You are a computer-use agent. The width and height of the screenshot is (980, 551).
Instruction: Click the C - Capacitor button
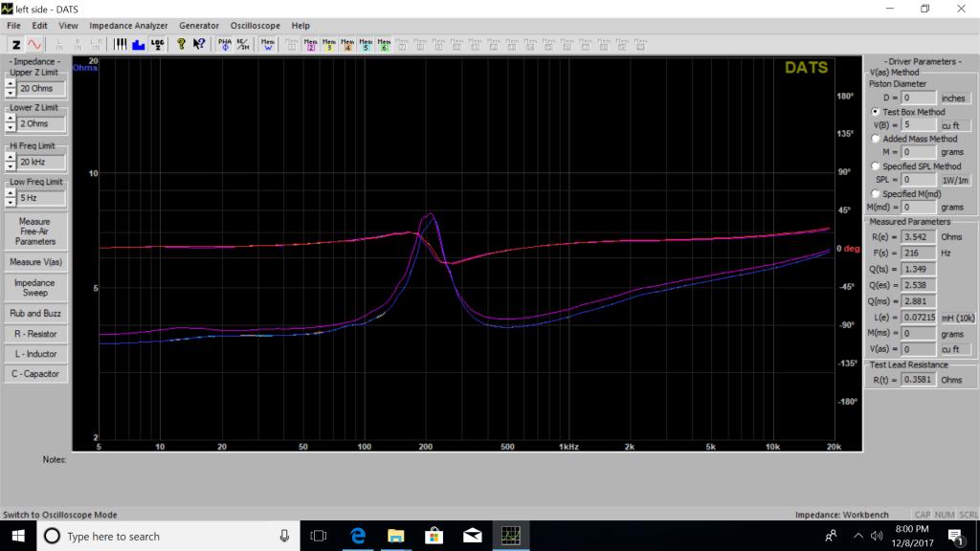(x=35, y=374)
